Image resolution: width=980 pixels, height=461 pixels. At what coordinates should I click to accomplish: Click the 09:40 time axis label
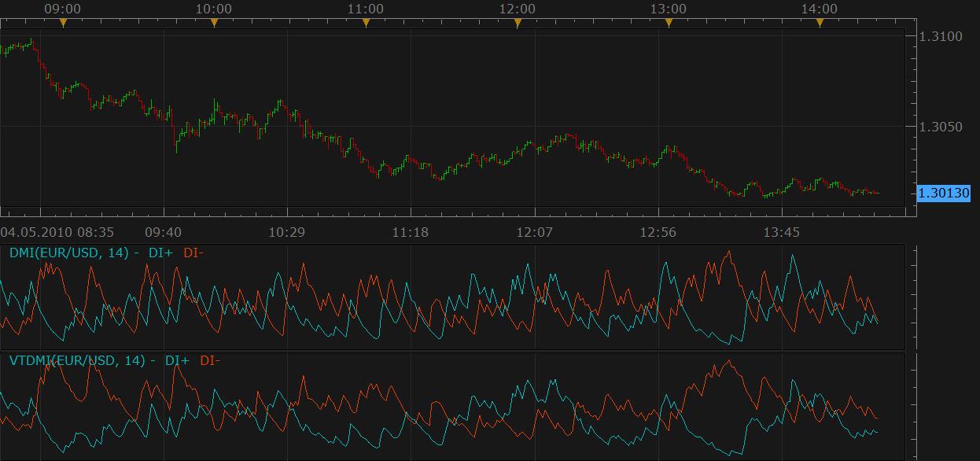pos(164,232)
